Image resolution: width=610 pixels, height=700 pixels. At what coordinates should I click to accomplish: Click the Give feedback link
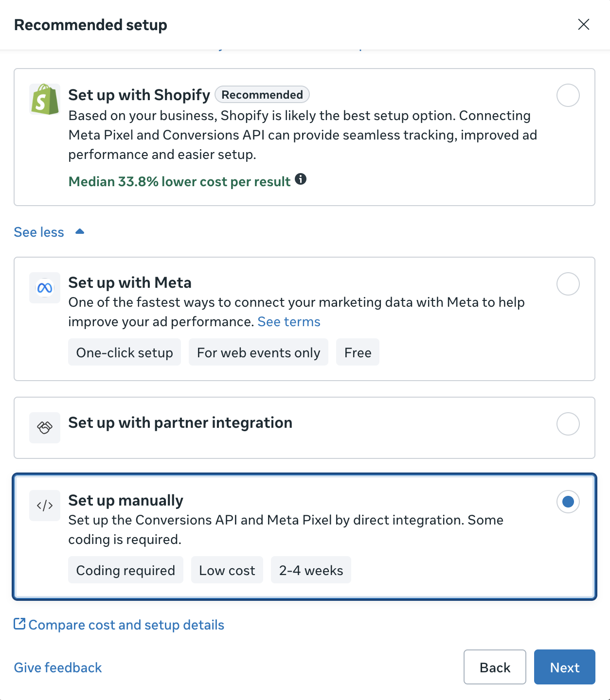(x=58, y=667)
